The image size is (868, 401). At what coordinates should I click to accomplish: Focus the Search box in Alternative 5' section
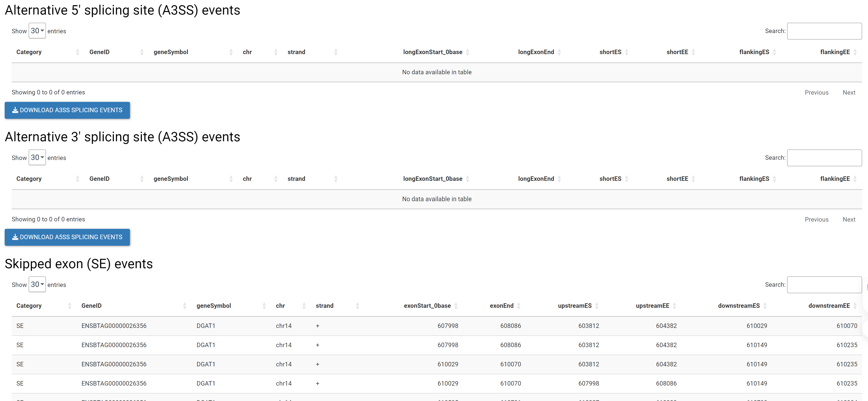[x=824, y=31]
